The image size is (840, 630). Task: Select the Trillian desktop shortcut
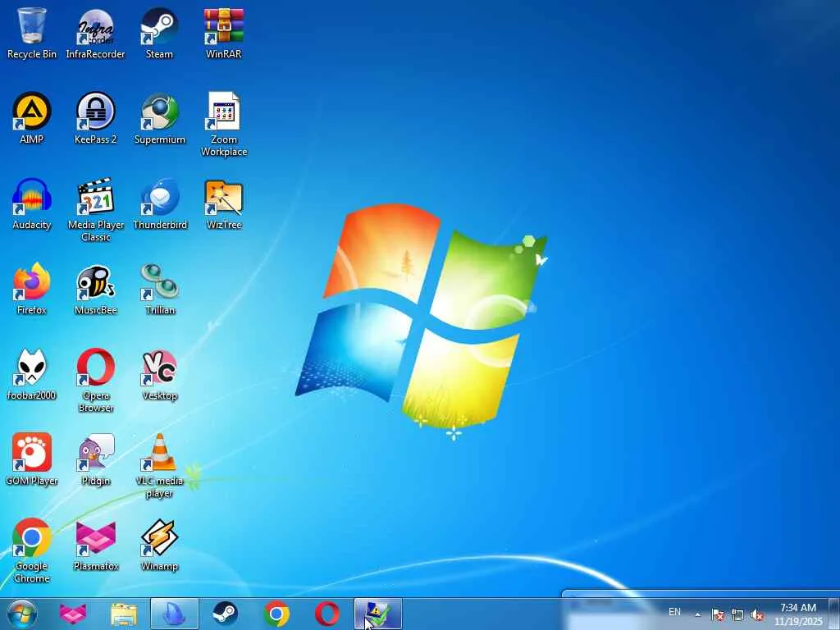160,288
